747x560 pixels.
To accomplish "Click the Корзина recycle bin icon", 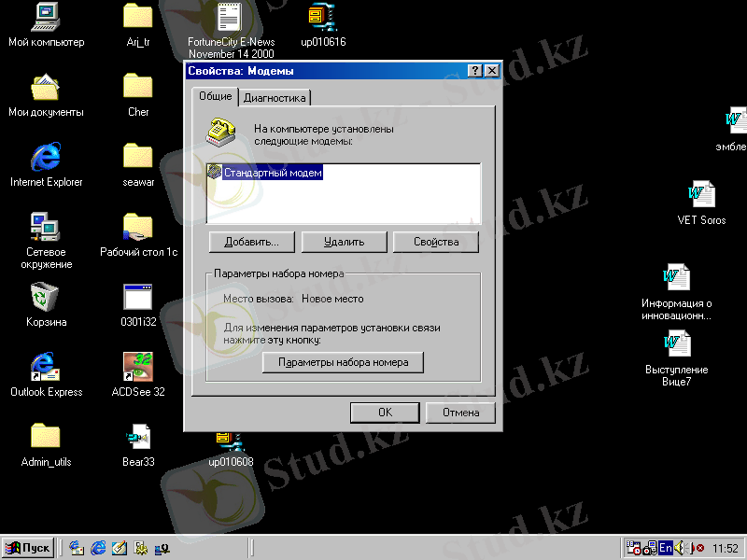I will coord(46,298).
